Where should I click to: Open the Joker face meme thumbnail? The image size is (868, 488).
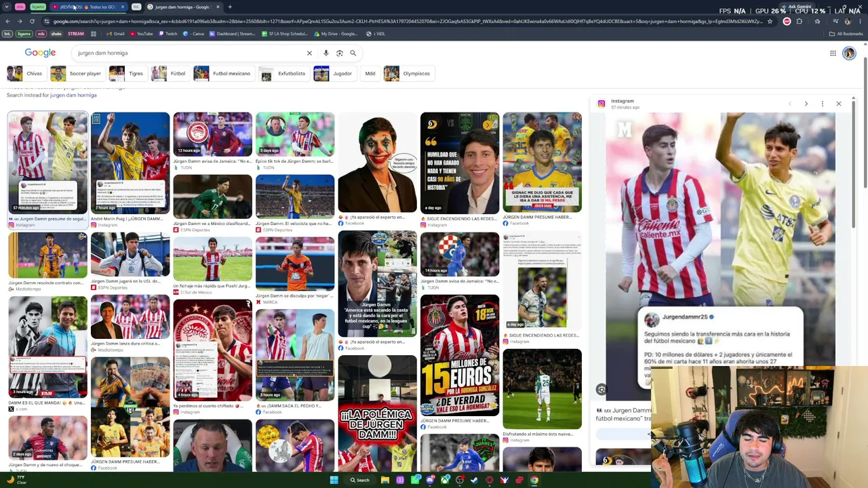pyautogui.click(x=377, y=163)
